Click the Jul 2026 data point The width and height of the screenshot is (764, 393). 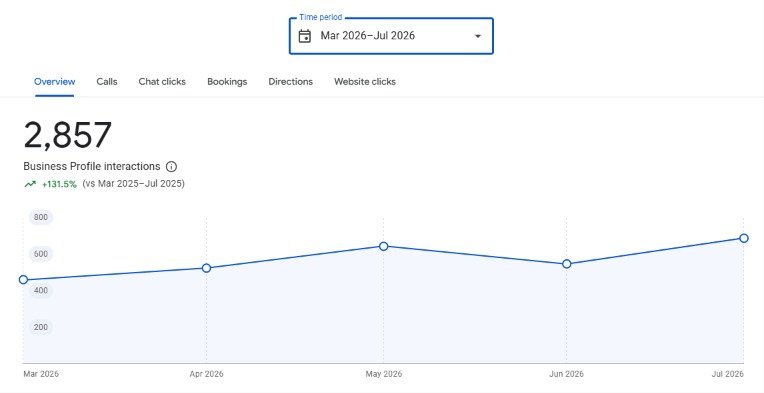tap(744, 238)
